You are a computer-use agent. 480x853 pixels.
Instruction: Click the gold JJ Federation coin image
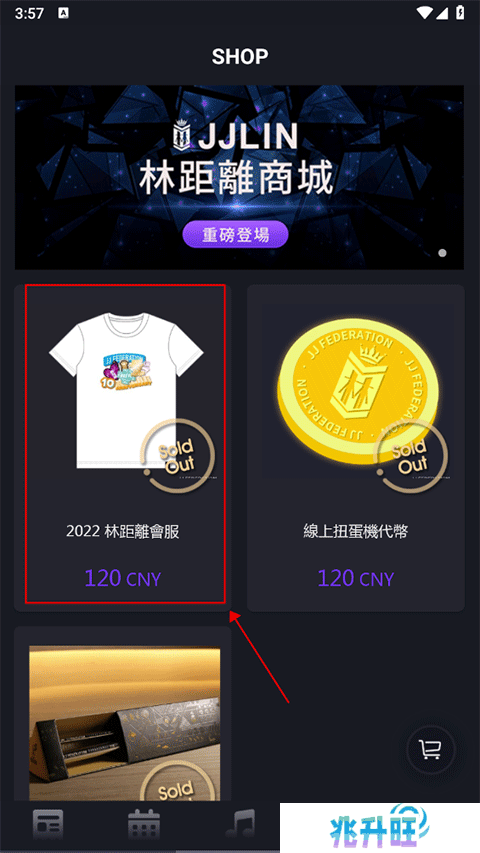click(356, 391)
